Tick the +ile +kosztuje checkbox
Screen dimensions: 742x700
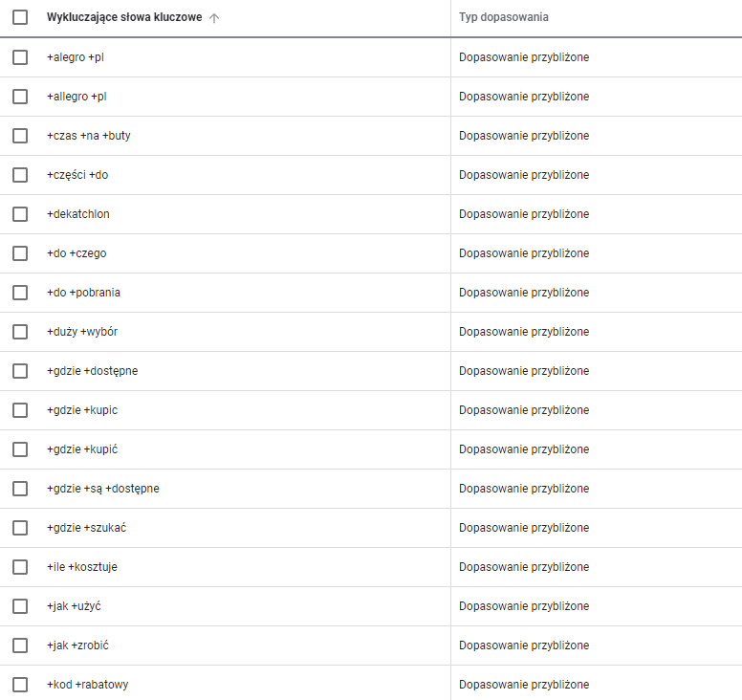click(x=20, y=567)
